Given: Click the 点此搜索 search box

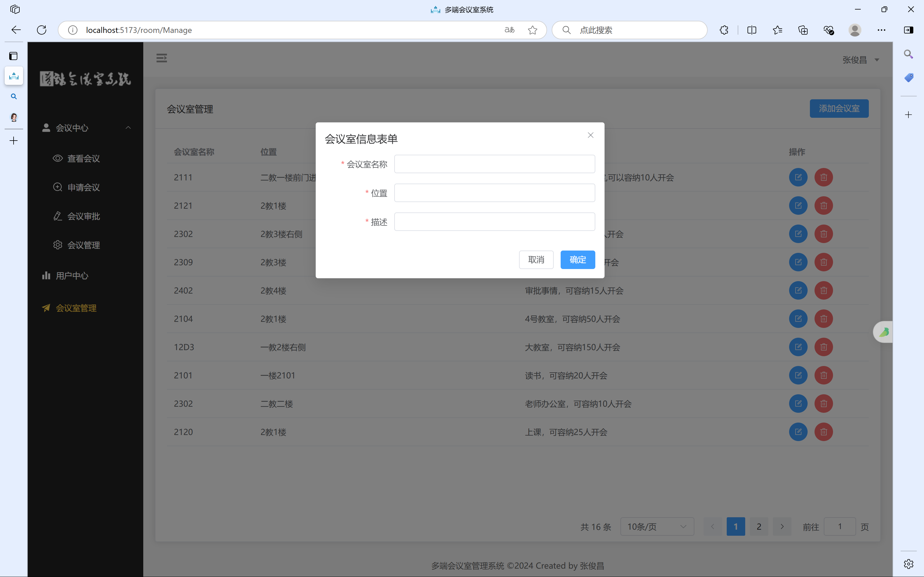Looking at the screenshot, I should [x=629, y=30].
